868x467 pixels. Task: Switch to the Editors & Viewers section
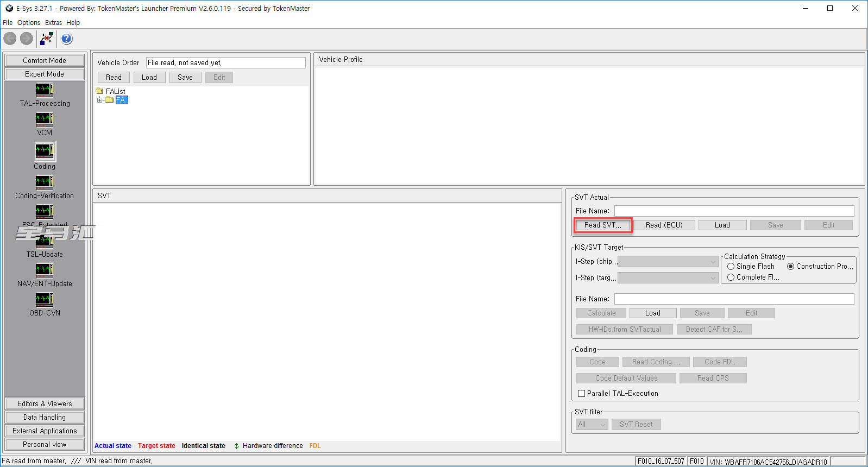tap(45, 404)
